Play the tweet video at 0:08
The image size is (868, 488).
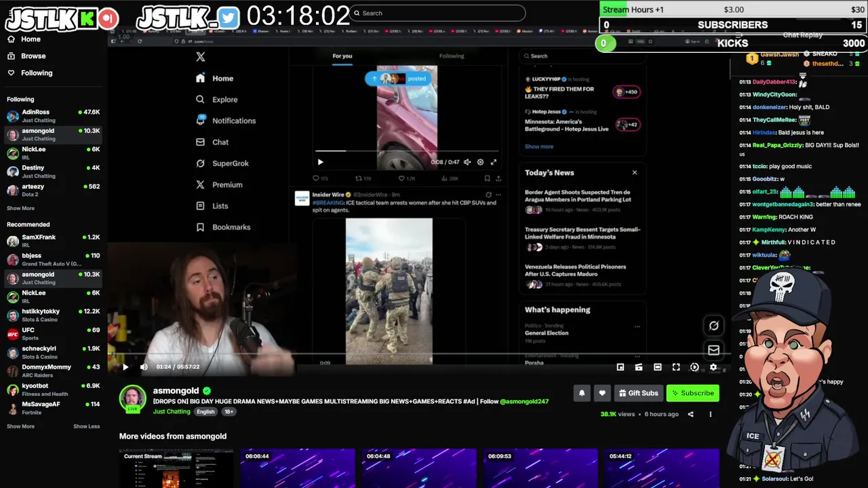click(320, 162)
